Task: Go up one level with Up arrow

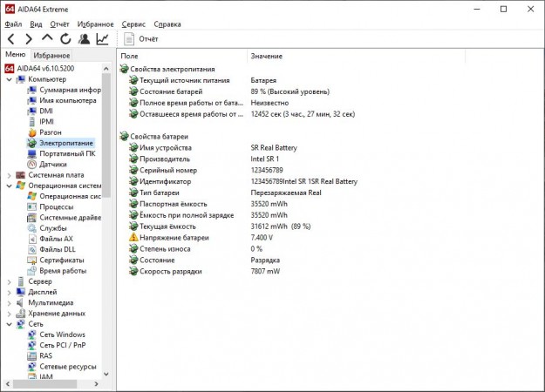Action: (47, 39)
